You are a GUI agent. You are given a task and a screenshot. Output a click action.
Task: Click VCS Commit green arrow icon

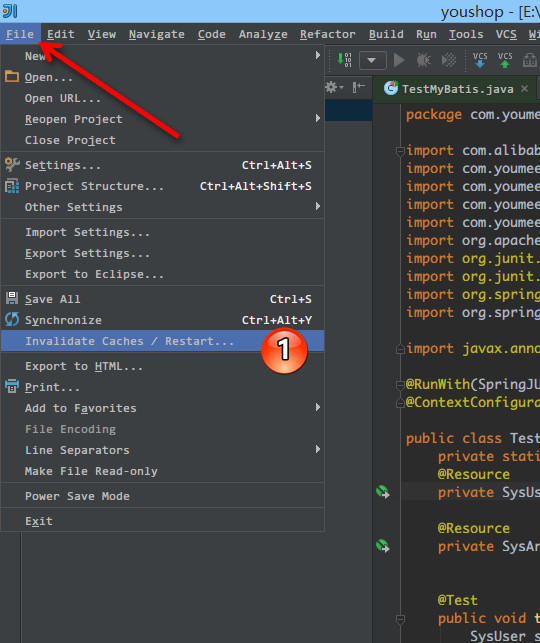pos(505,60)
